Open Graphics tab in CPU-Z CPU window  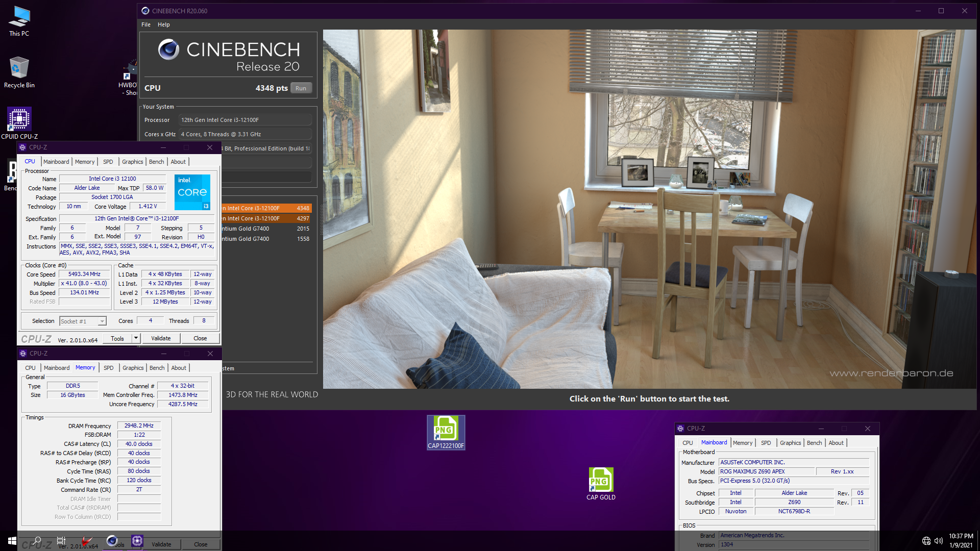[x=133, y=162]
